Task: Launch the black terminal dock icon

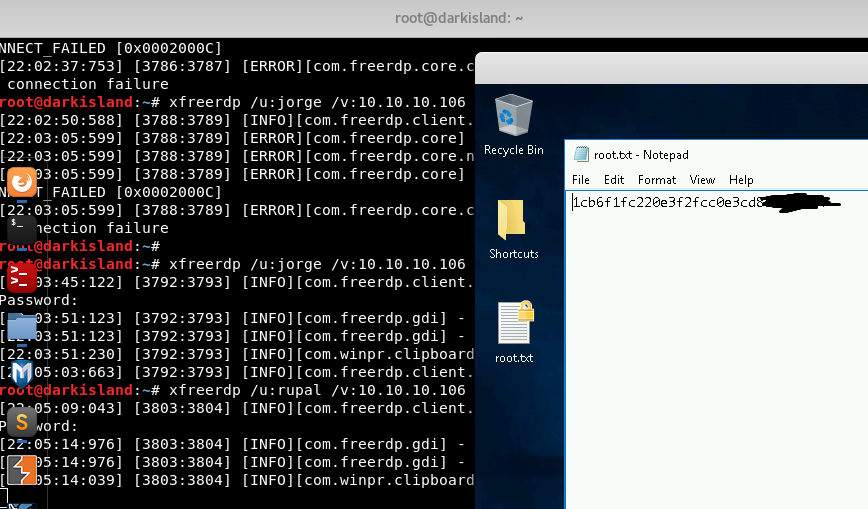Action: point(22,229)
